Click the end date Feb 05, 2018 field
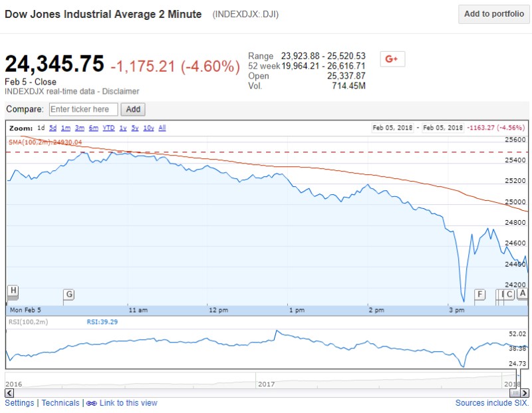This screenshot has height=413, width=532. coord(443,128)
